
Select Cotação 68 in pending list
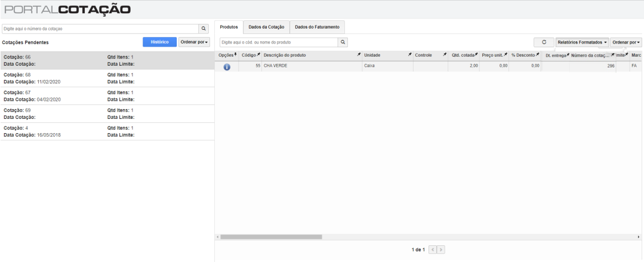[x=107, y=78]
